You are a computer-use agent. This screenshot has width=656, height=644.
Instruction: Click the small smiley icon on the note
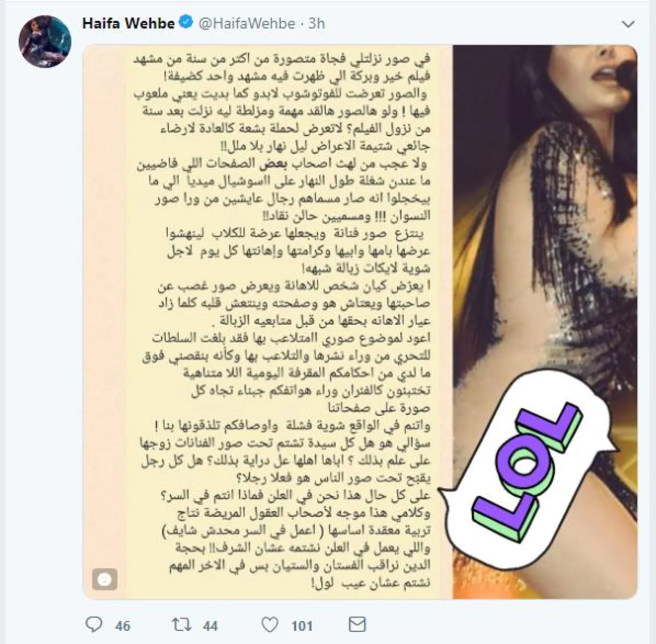point(107,578)
